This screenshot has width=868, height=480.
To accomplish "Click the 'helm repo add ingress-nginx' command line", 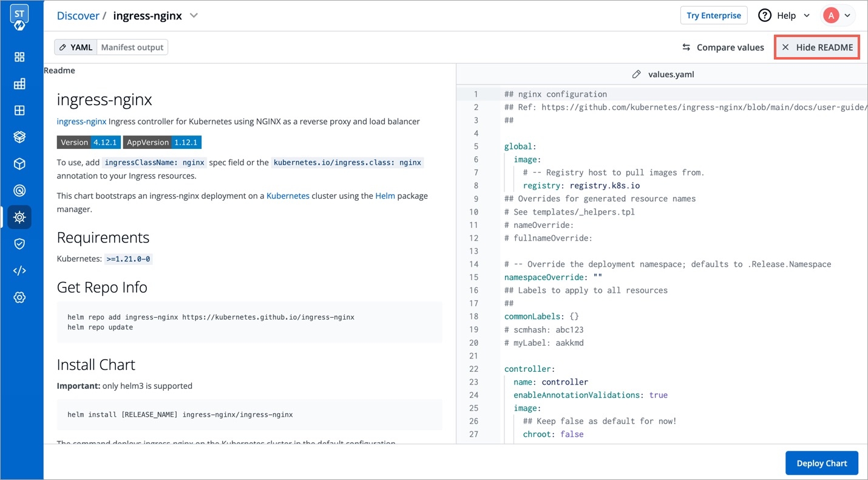I will [211, 317].
